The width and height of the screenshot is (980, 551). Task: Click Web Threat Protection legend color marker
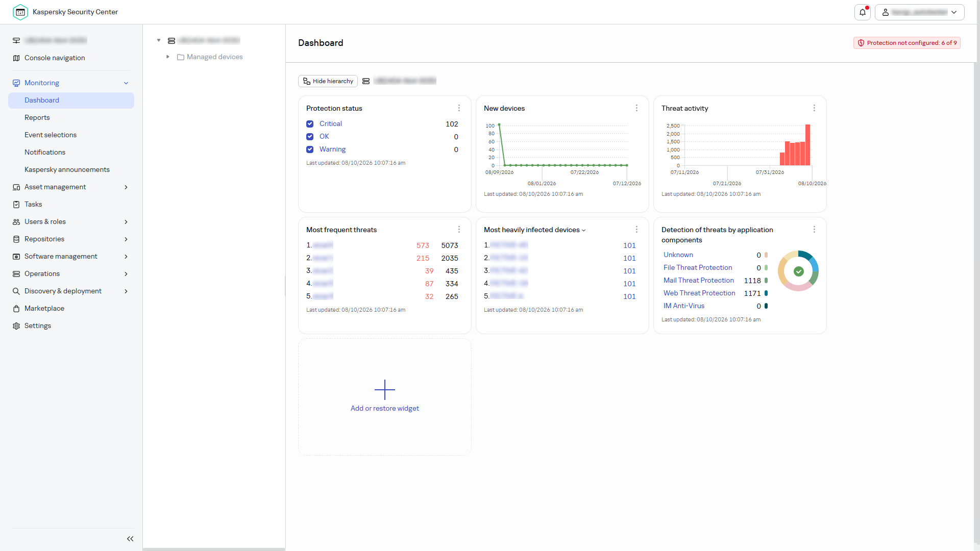[x=766, y=293]
